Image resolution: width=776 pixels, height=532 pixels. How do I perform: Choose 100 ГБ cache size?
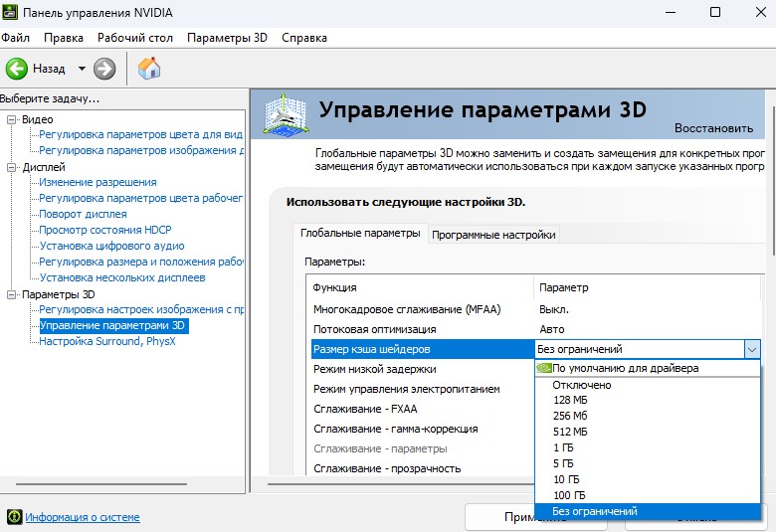pos(648,495)
